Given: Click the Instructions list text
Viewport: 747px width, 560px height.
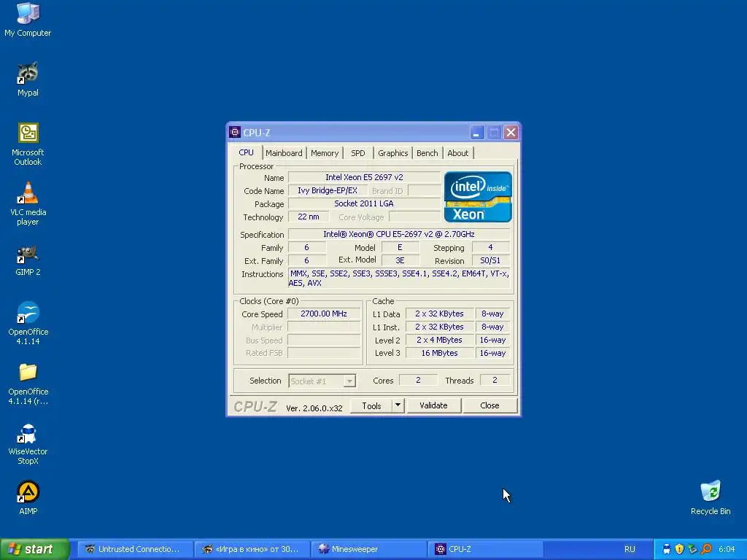Looking at the screenshot, I should 399,278.
